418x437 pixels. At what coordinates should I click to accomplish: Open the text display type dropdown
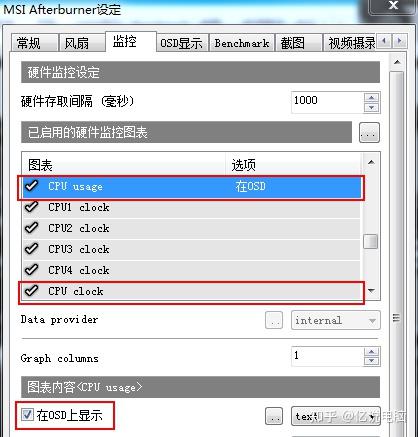pyautogui.click(x=335, y=416)
